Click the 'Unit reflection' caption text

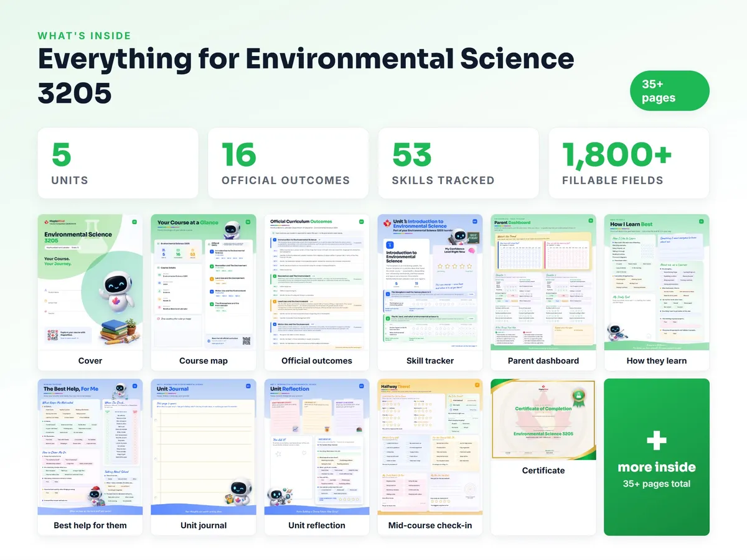click(x=317, y=525)
